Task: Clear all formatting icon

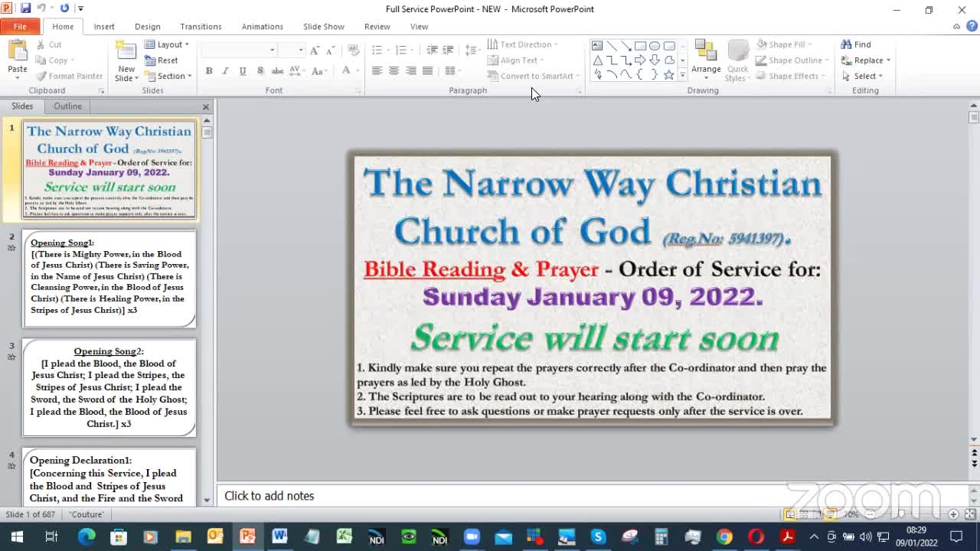Action: click(353, 51)
